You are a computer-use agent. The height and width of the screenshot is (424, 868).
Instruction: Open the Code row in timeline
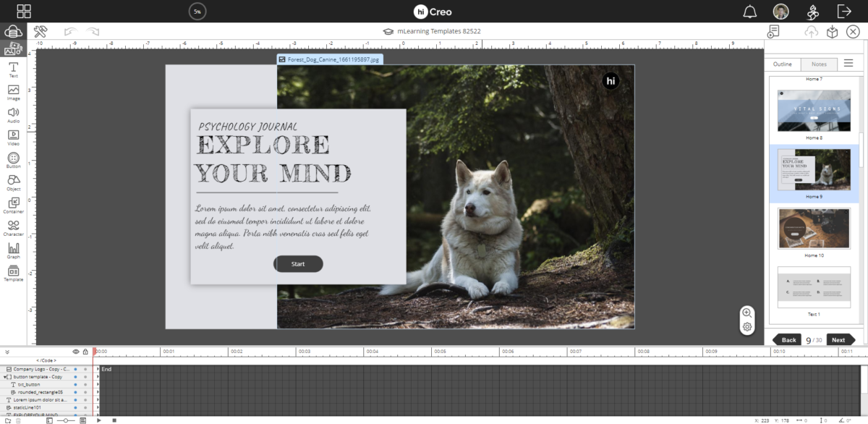46,360
